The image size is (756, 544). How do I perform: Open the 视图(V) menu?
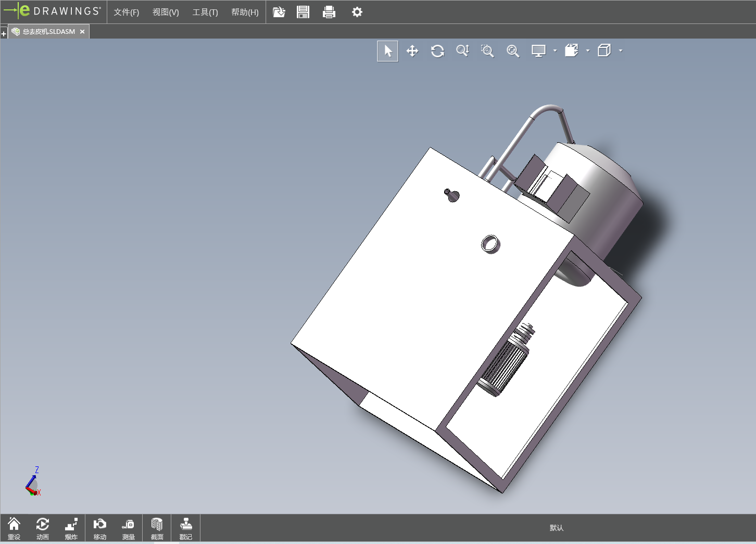pyautogui.click(x=166, y=12)
